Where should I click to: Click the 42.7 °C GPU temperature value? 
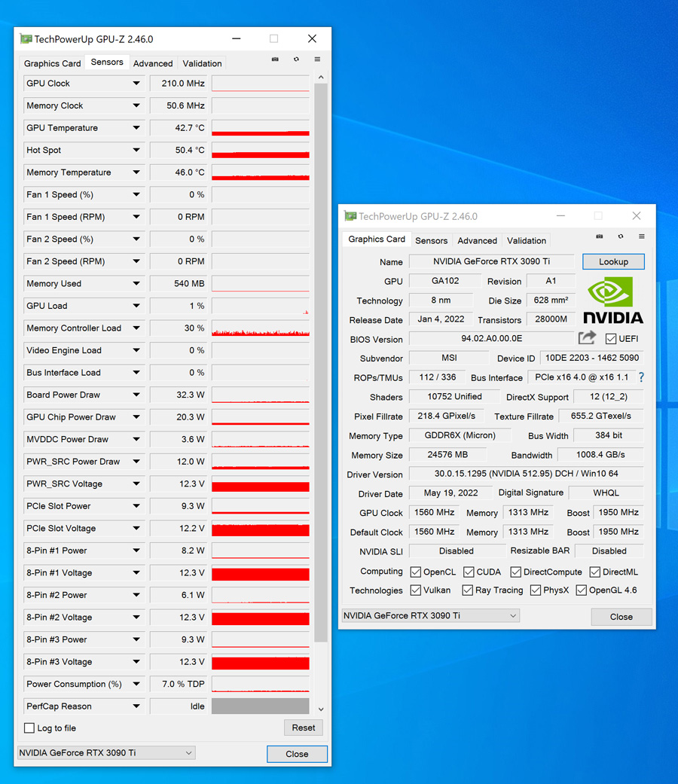click(x=179, y=128)
